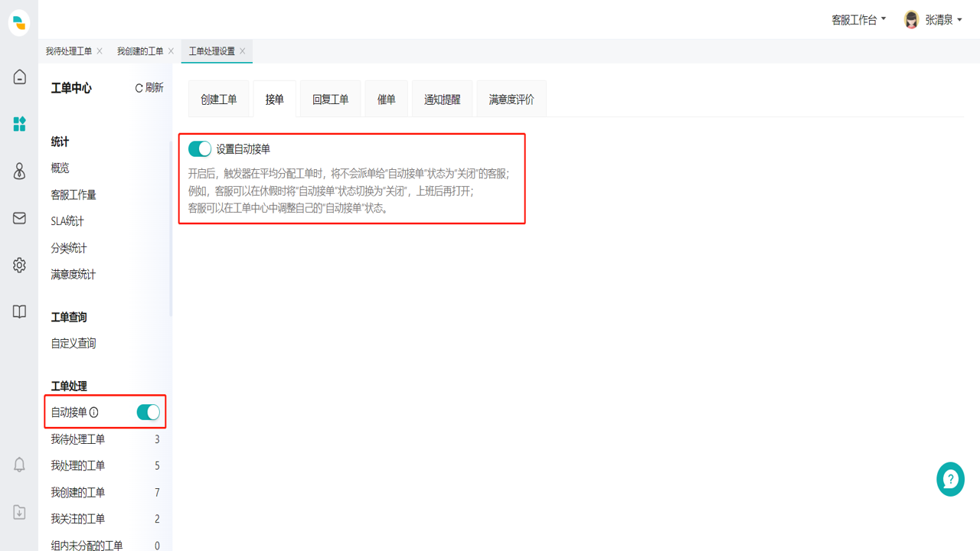Click the sidebar vertical scrollbar
This screenshot has width=980, height=551.
(x=171, y=230)
